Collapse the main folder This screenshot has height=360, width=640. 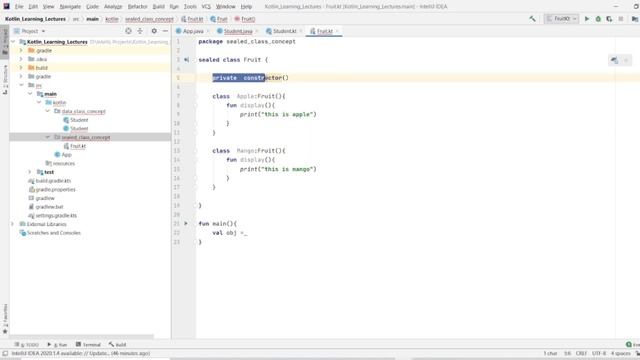pos(30,94)
